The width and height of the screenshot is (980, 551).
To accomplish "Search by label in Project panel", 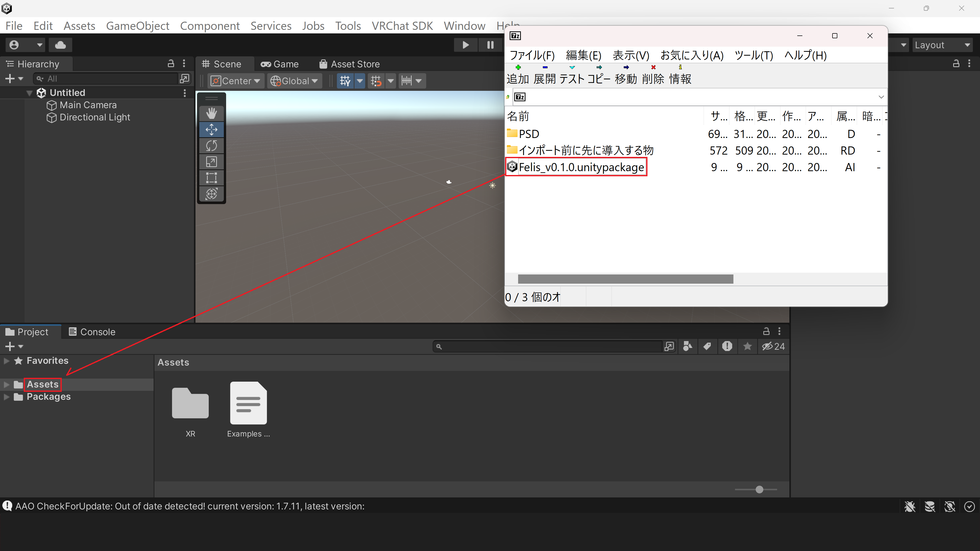I will (x=707, y=346).
